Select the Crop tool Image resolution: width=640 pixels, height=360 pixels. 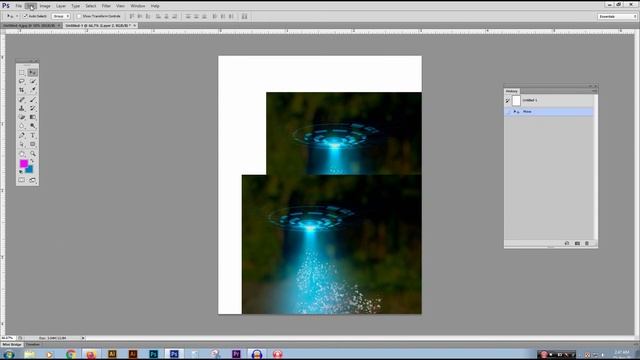22,90
